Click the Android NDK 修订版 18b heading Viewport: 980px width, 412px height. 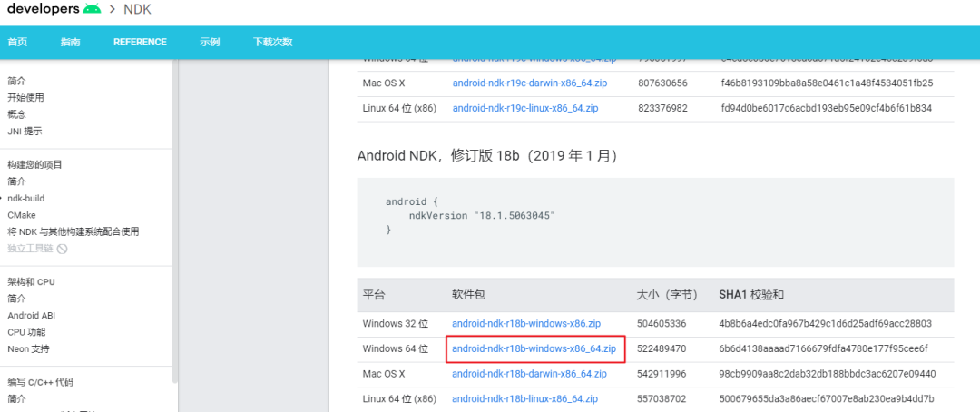click(x=487, y=156)
